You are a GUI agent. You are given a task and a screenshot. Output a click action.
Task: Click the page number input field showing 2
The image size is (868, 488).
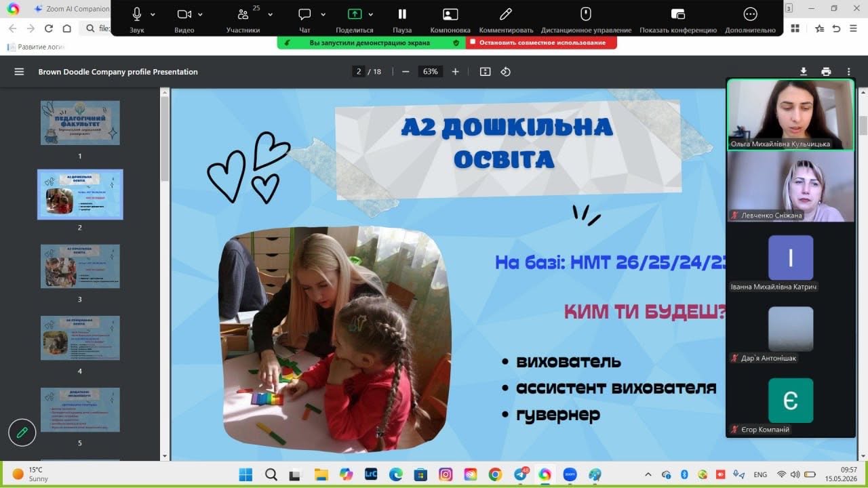[x=359, y=72]
